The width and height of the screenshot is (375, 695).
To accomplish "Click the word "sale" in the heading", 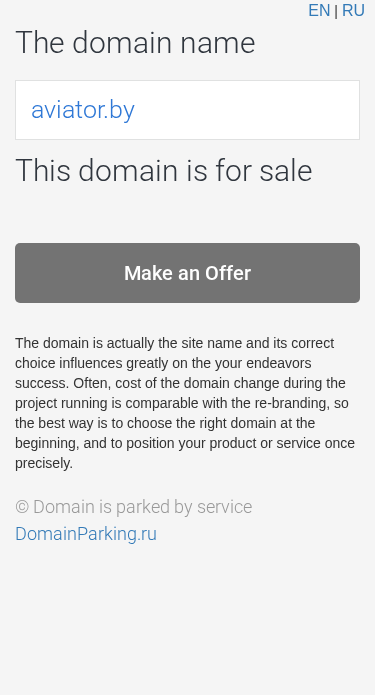I will point(286,170).
